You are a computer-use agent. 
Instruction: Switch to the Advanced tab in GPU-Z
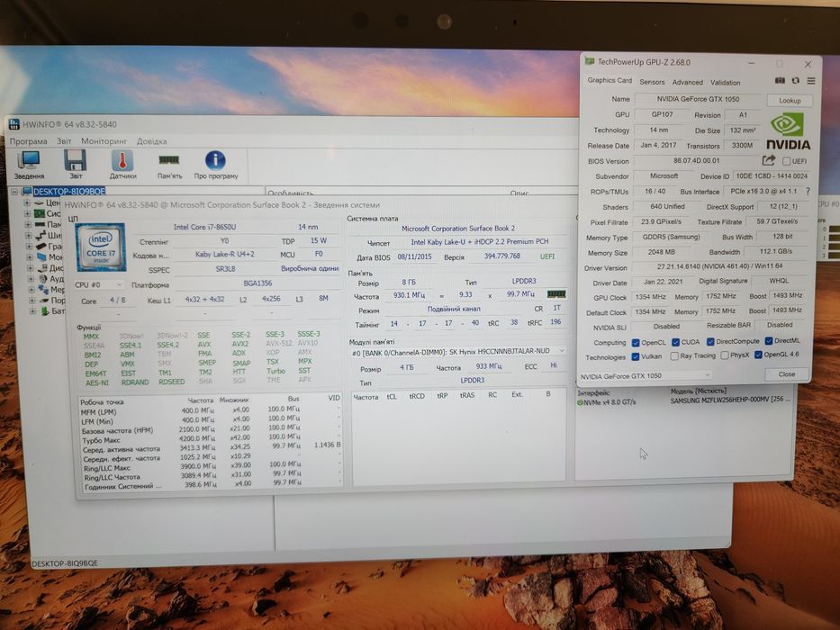point(687,83)
